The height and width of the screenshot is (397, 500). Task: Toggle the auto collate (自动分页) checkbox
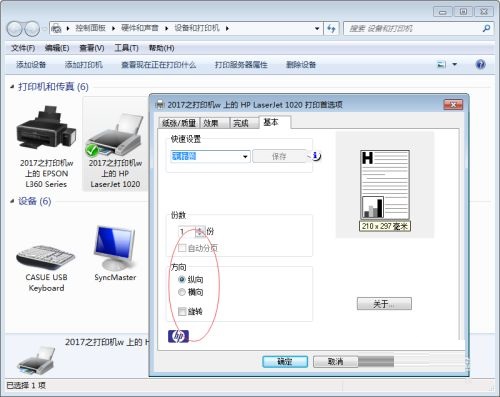(182, 248)
